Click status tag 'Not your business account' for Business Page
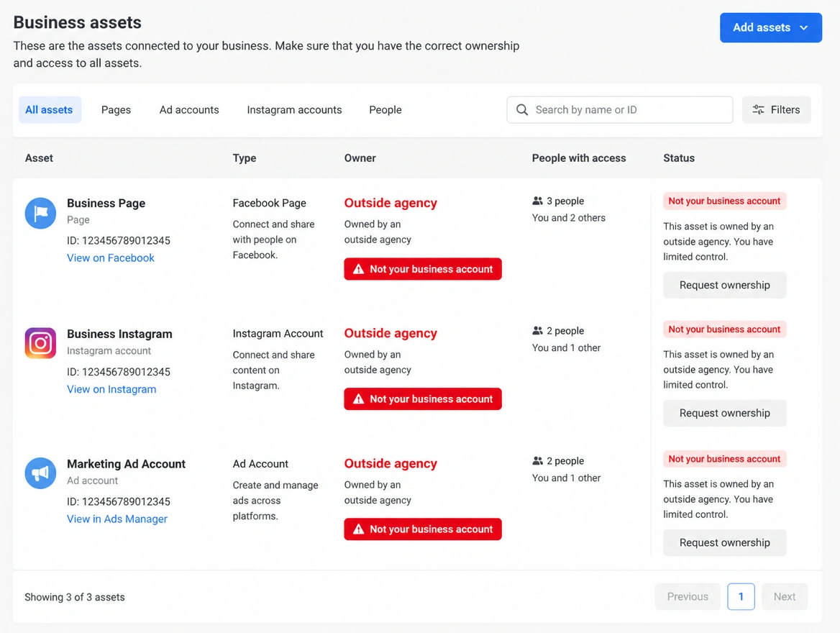This screenshot has height=633, width=840. click(724, 201)
